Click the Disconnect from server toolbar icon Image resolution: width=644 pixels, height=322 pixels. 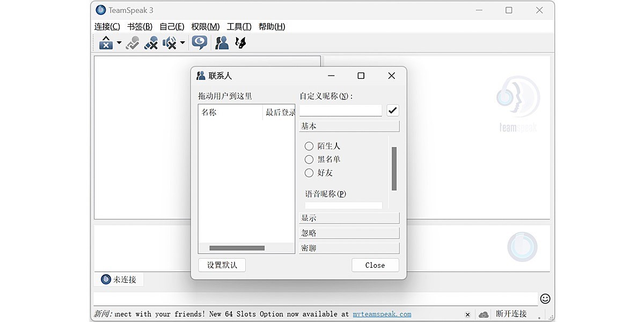click(x=105, y=42)
